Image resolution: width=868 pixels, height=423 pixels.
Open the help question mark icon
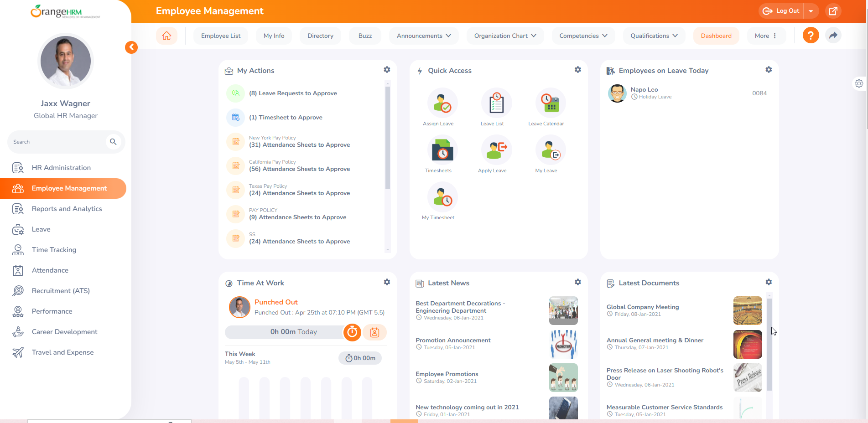[x=810, y=36]
